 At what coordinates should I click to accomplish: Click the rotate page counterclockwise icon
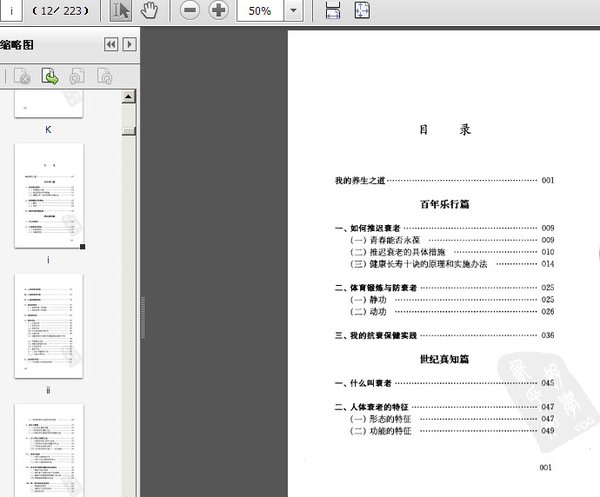pyautogui.click(x=77, y=76)
